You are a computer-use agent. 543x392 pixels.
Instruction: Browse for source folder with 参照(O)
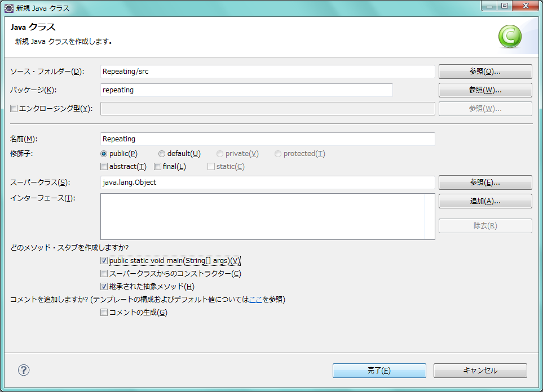[485, 72]
